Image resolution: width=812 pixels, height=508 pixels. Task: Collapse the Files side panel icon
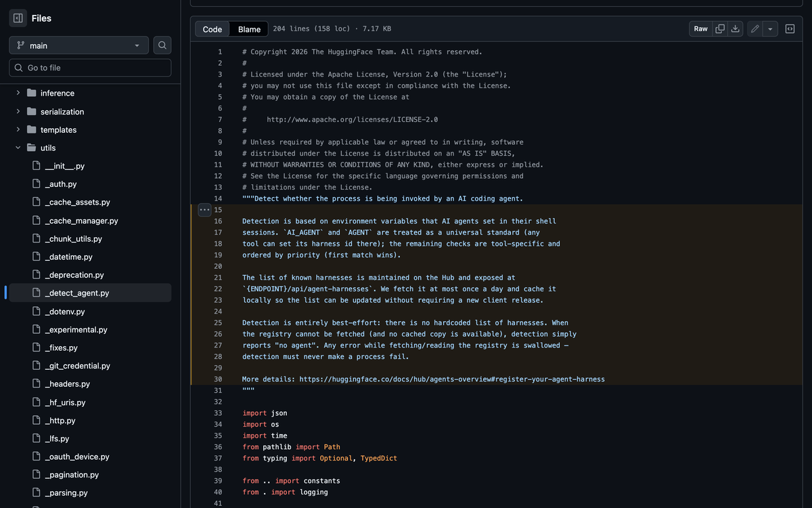tap(18, 18)
